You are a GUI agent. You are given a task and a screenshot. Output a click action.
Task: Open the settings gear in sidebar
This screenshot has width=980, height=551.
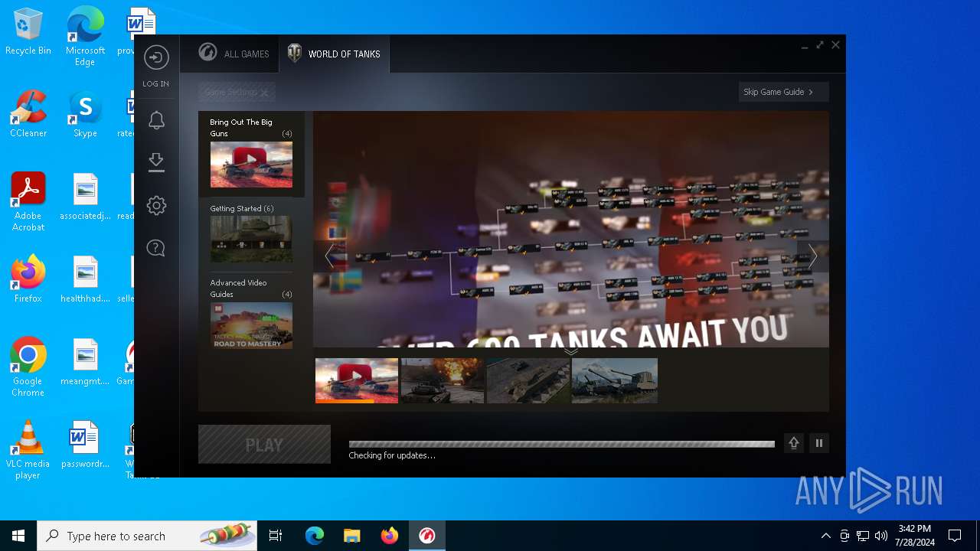click(x=156, y=205)
